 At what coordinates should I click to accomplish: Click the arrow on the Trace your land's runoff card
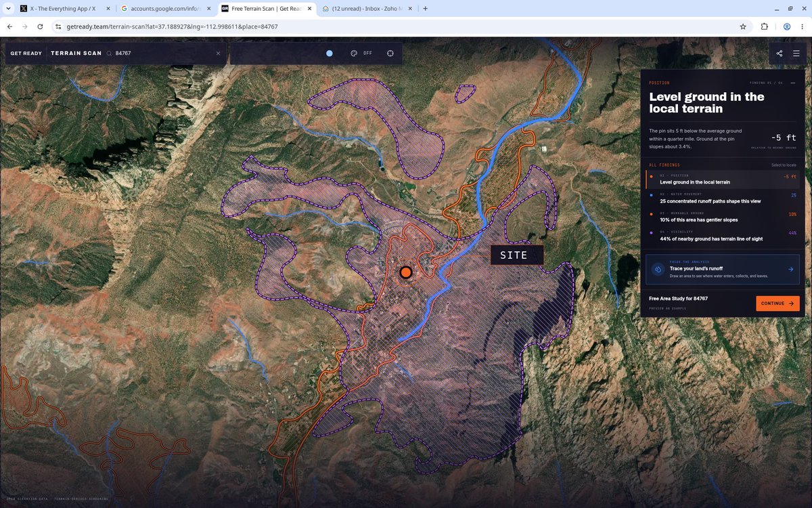pos(790,269)
